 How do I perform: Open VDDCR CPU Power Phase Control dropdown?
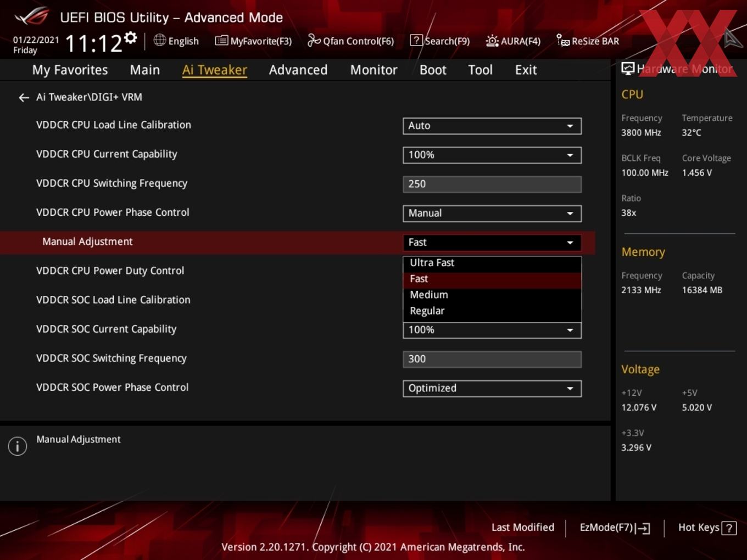click(492, 213)
